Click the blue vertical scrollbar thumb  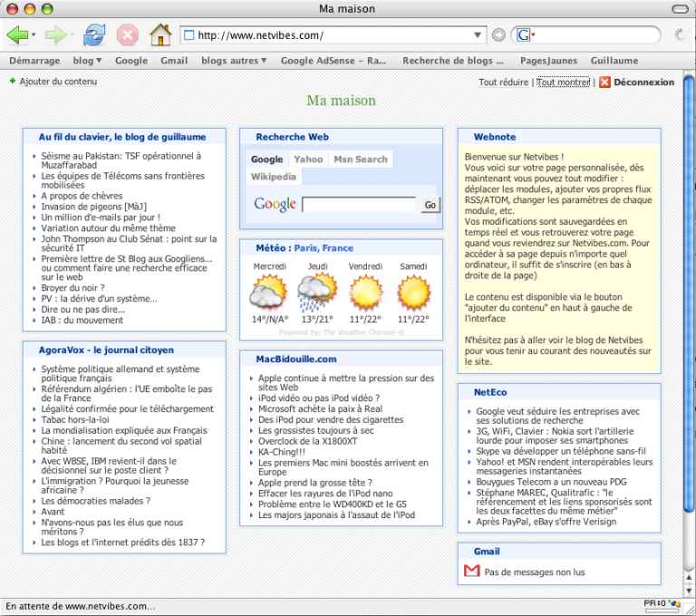(x=689, y=295)
